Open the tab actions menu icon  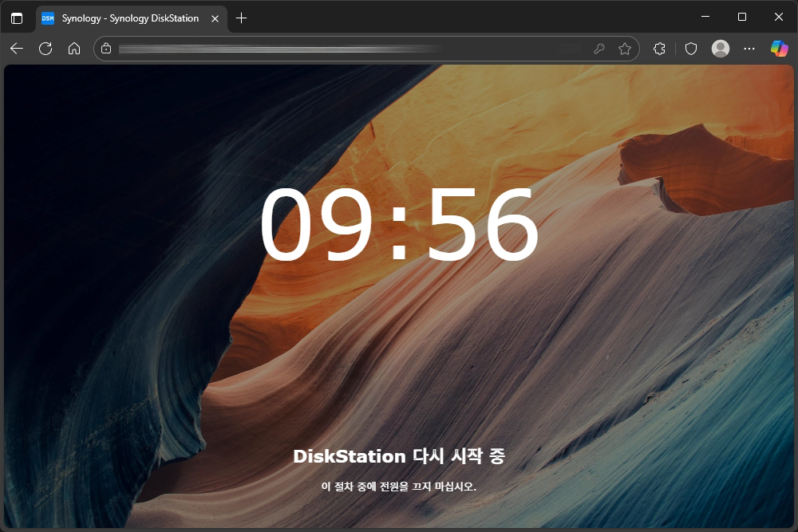17,18
